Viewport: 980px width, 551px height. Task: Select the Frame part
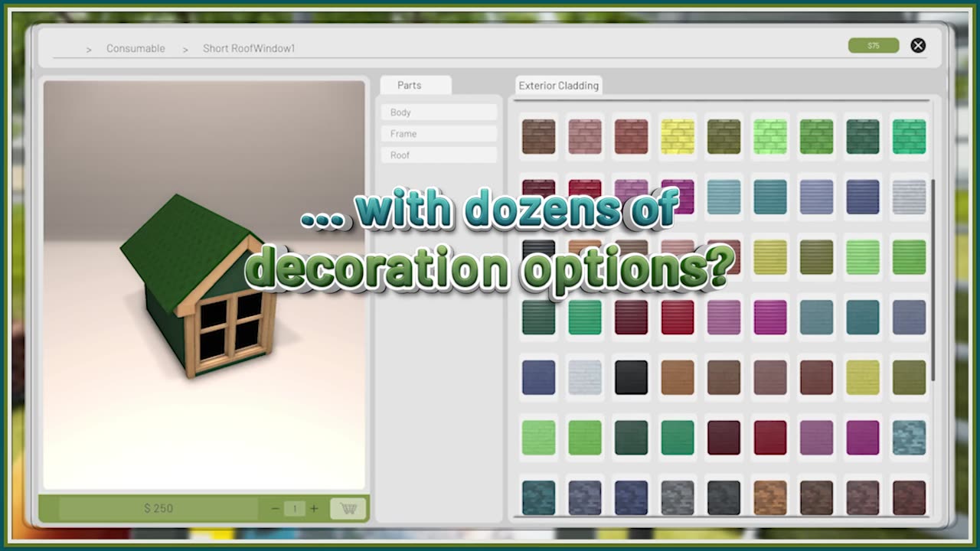click(439, 134)
